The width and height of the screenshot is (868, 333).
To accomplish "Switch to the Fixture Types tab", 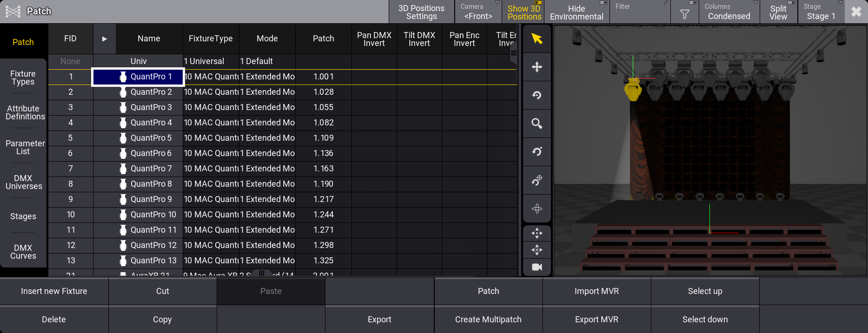I will (x=23, y=78).
